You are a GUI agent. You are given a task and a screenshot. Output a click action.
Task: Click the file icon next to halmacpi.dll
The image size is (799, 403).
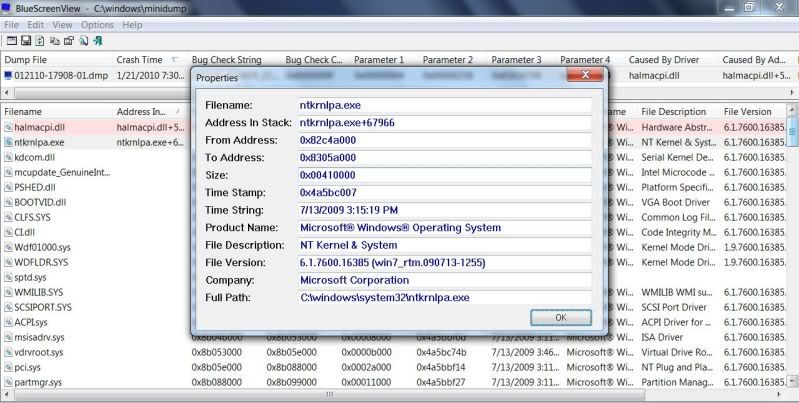(8, 127)
